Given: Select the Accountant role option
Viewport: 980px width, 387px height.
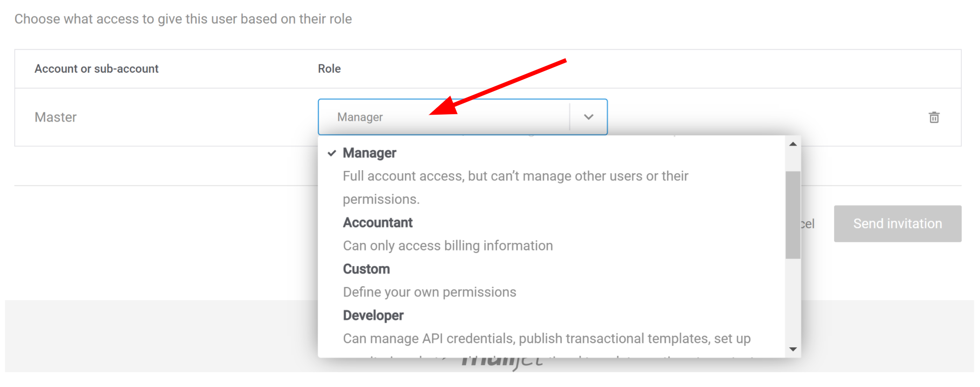Looking at the screenshot, I should 377,222.
